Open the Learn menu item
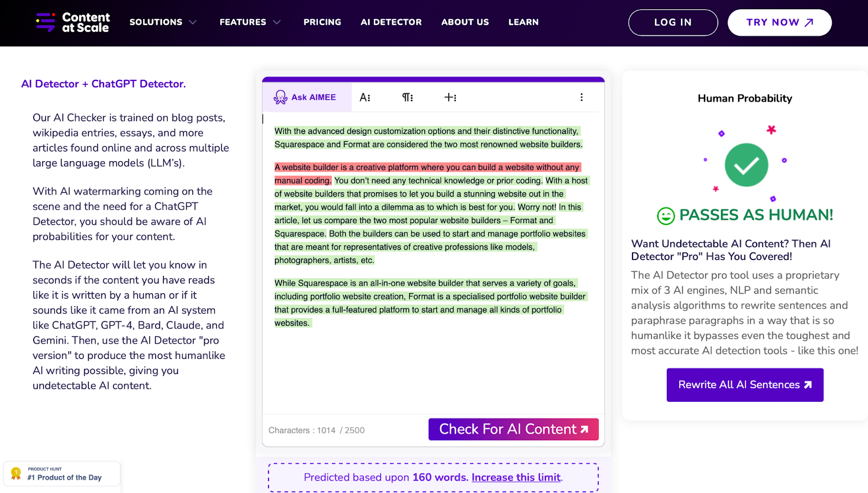The width and height of the screenshot is (868, 493). pyautogui.click(x=524, y=22)
